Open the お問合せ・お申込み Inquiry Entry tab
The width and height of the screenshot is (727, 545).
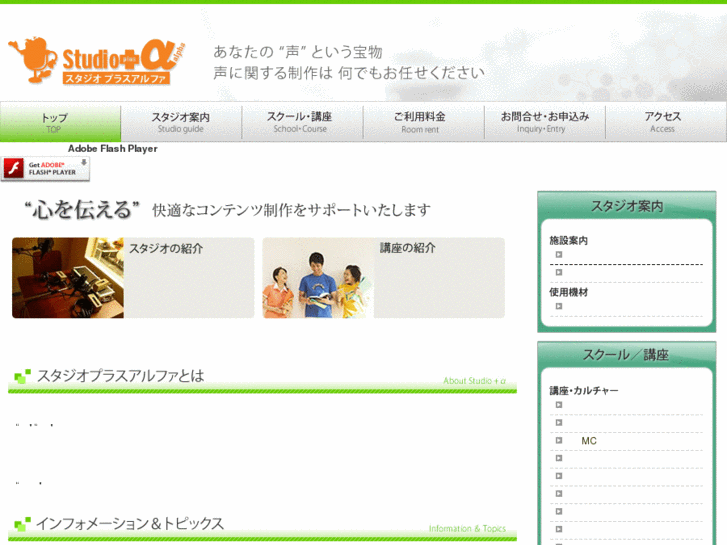click(545, 123)
